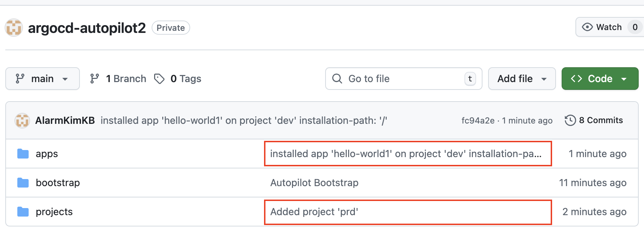Viewport: 644px width, 230px height.
Task: Expand the Add file dropdown
Action: point(522,79)
